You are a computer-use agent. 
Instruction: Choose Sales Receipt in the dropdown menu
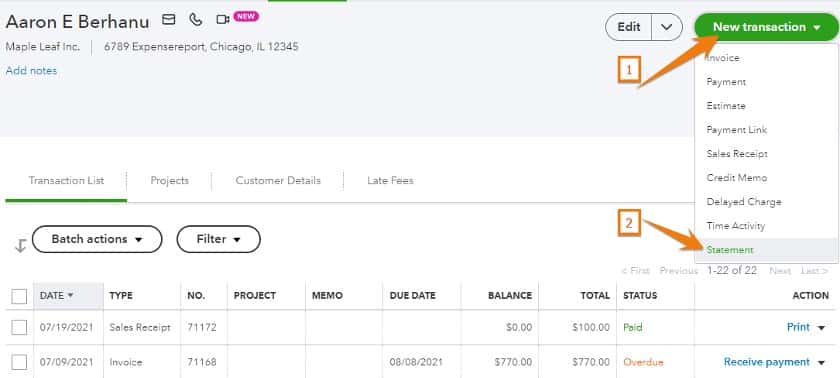(x=737, y=154)
